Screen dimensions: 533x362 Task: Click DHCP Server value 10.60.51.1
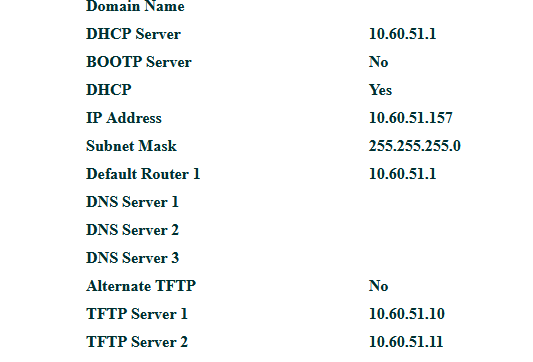[x=402, y=34]
